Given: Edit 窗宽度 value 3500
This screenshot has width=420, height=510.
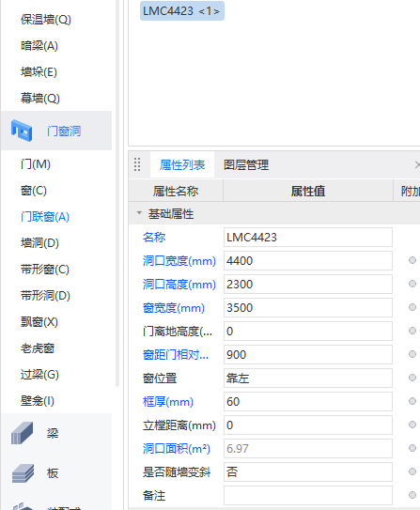Looking at the screenshot, I should point(308,307).
